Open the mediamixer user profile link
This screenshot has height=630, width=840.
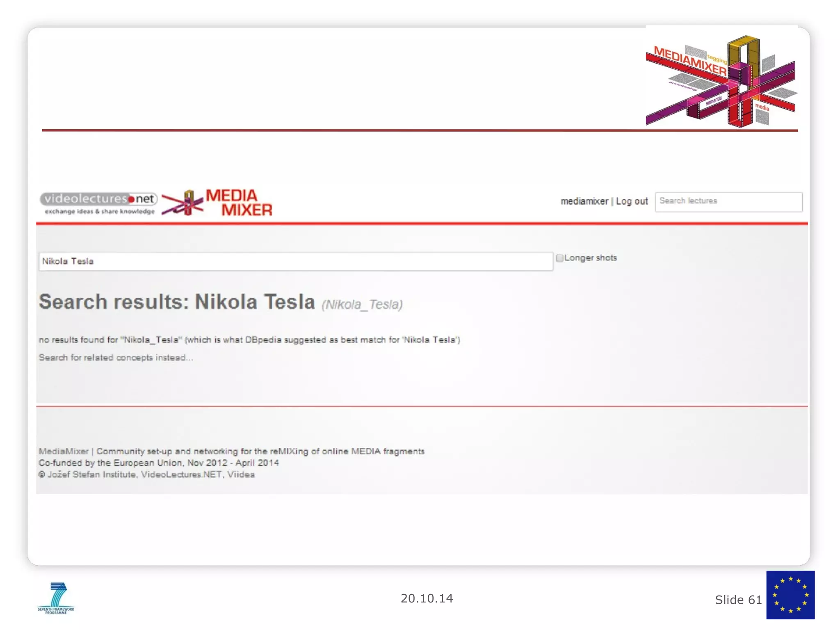coord(584,201)
